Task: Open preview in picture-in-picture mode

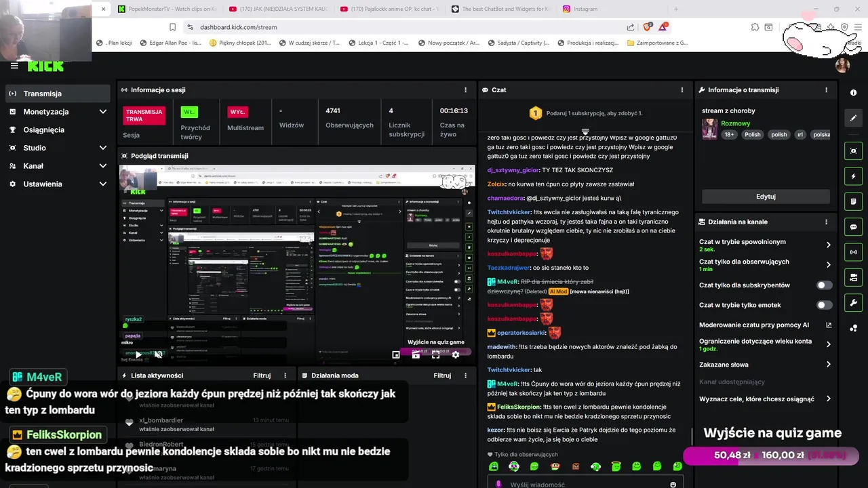Action: point(396,354)
